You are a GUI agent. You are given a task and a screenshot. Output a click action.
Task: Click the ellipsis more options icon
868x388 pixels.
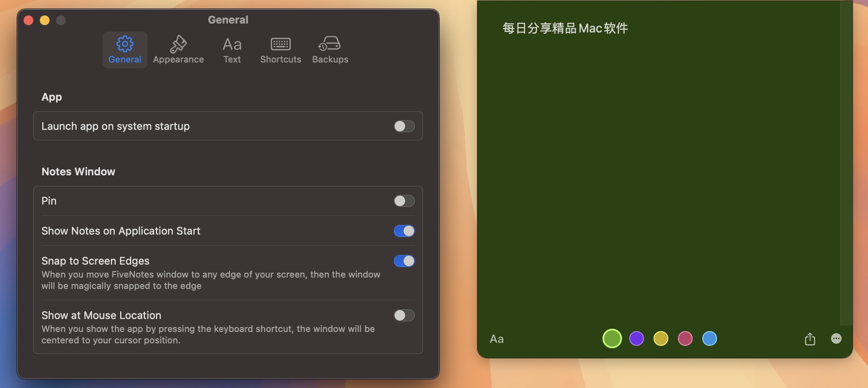coord(836,338)
